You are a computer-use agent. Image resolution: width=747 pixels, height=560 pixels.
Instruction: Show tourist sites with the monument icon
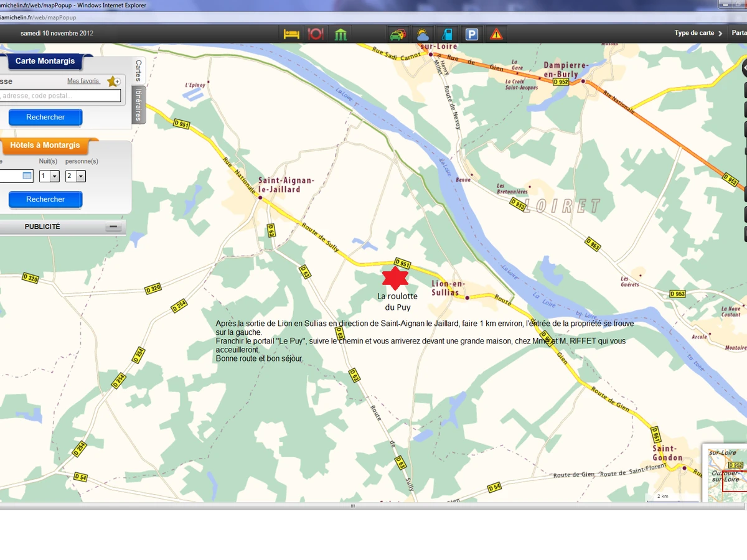[341, 34]
